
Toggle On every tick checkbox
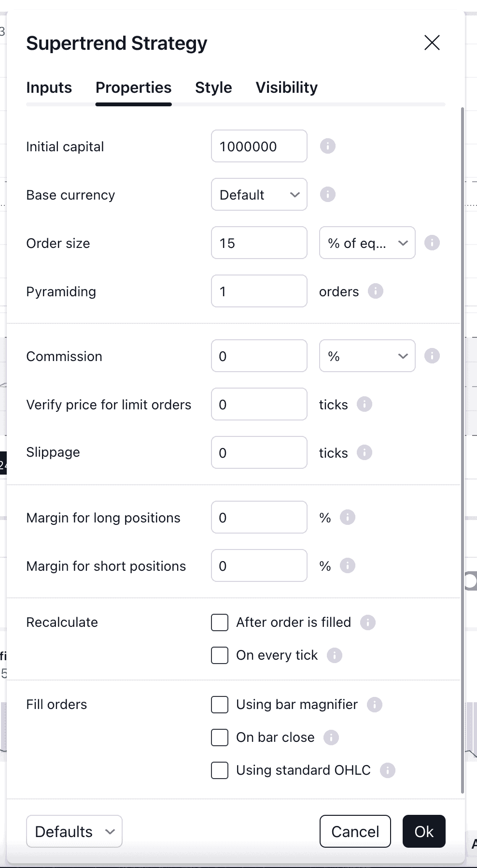click(220, 655)
